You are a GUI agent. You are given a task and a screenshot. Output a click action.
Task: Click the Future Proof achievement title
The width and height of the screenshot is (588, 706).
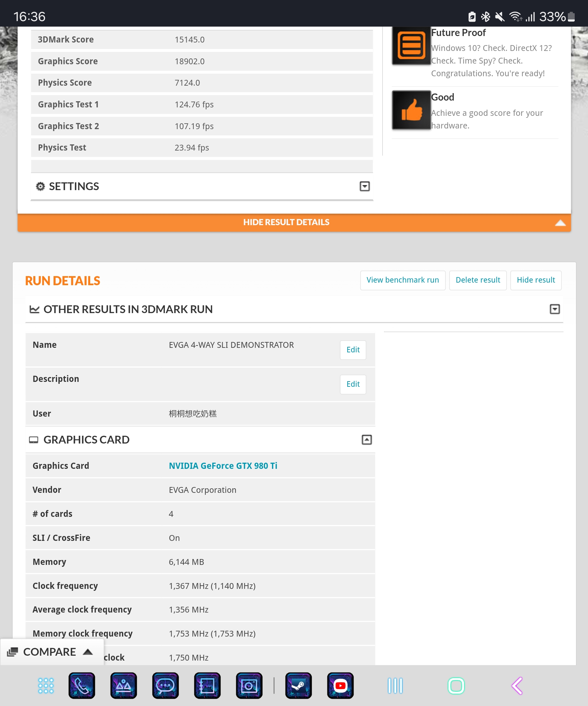coord(458,33)
